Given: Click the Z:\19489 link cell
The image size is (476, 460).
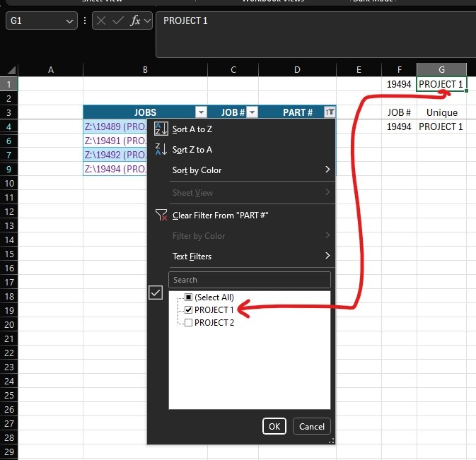Looking at the screenshot, I should [115, 126].
